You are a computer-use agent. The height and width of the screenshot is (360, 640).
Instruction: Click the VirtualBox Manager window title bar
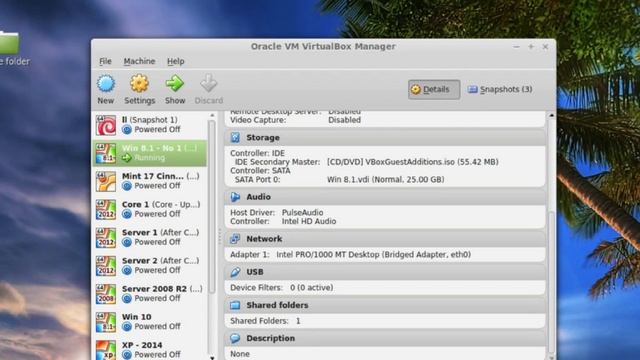323,47
